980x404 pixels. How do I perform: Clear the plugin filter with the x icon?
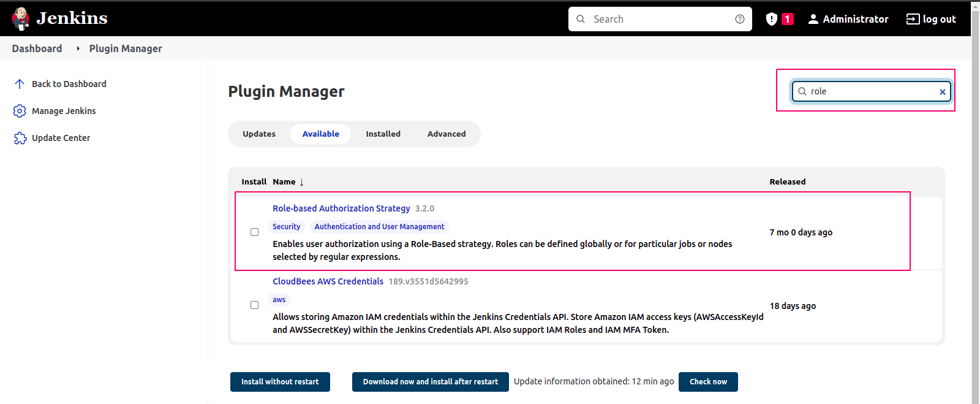point(943,92)
